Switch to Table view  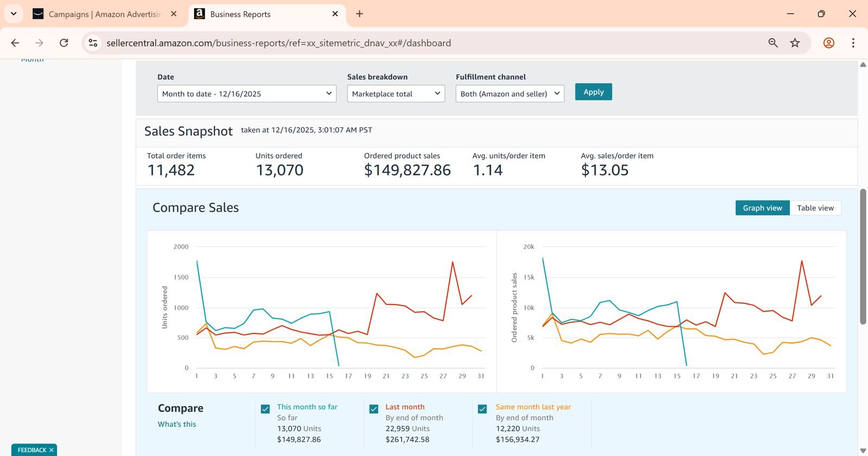(815, 208)
